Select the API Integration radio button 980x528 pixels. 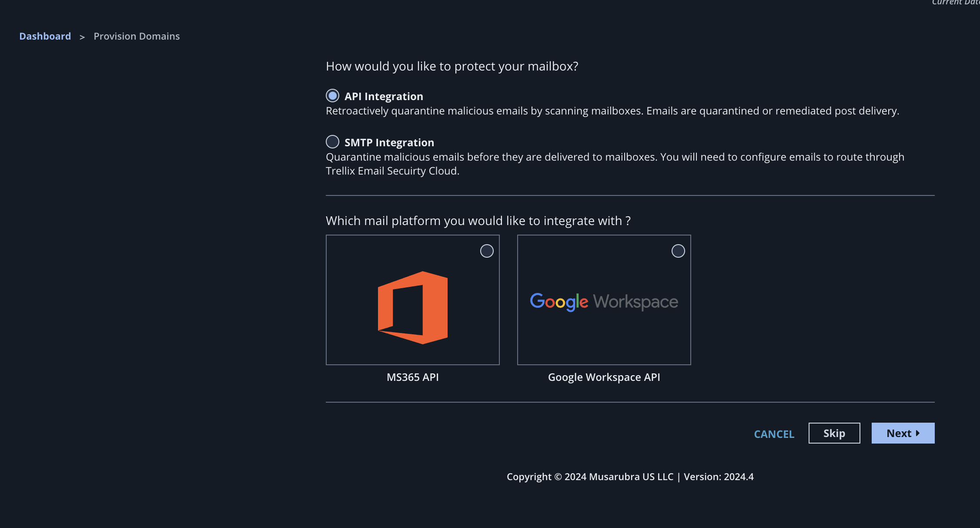tap(332, 95)
